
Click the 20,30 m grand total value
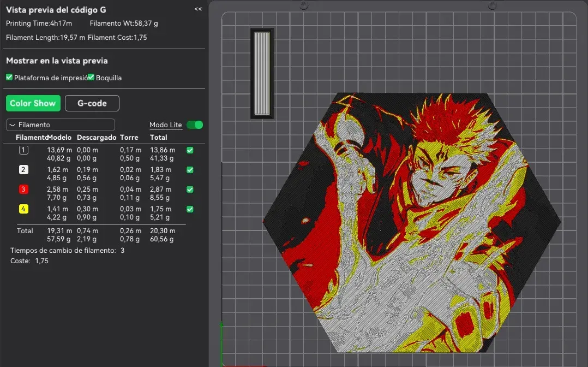(163, 230)
